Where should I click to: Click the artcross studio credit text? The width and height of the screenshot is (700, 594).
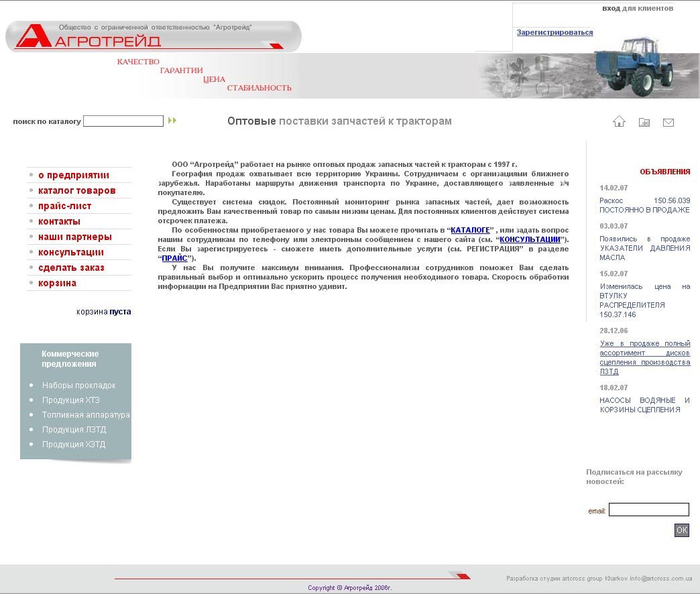[x=599, y=579]
